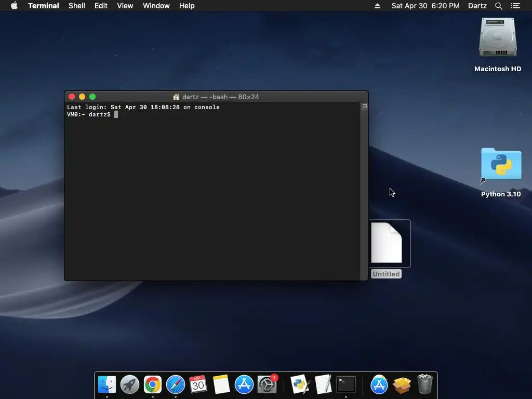Open the Dartz user menu

pos(477,6)
